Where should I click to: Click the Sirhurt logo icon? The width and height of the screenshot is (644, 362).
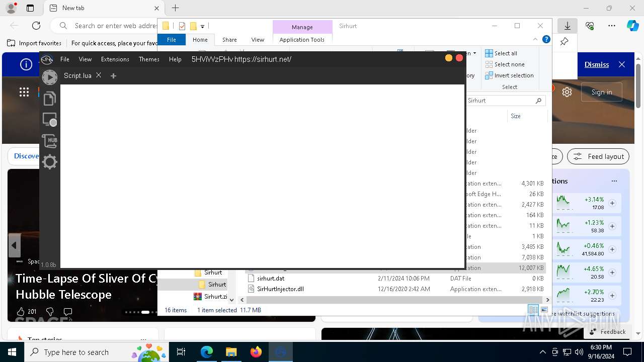pos(47,59)
